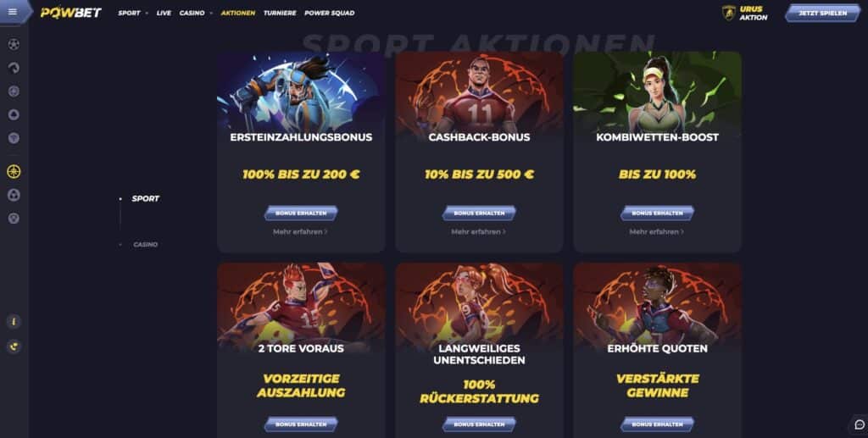Image resolution: width=868 pixels, height=438 pixels.
Task: Click the Kombiwetten-Boost tennis player image
Action: (x=657, y=91)
